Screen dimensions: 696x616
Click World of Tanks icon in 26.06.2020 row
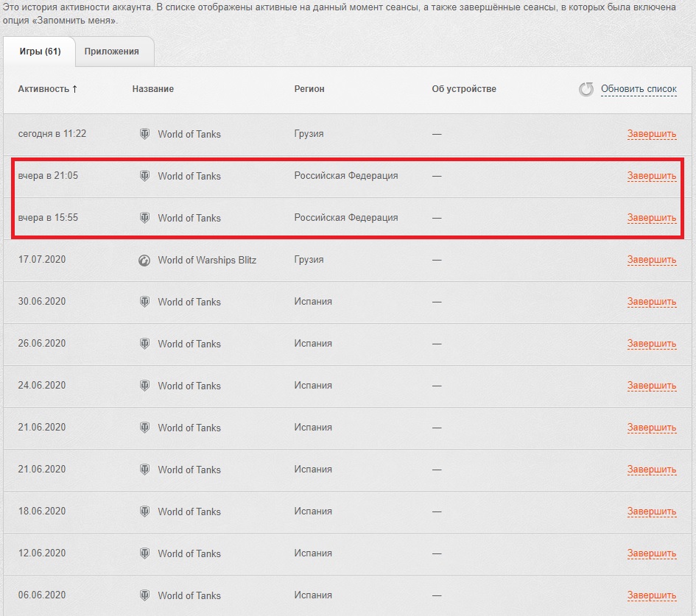144,344
